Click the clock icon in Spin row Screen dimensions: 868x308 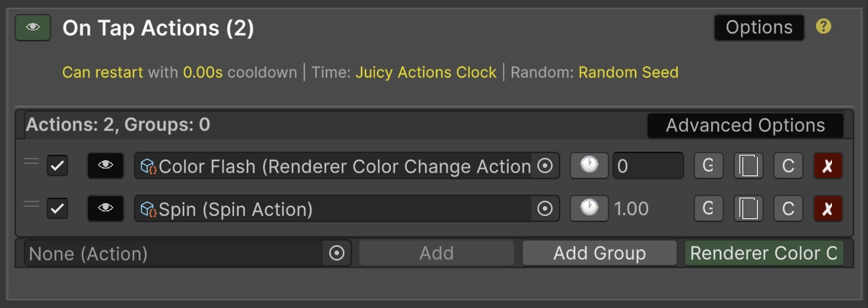tap(589, 208)
